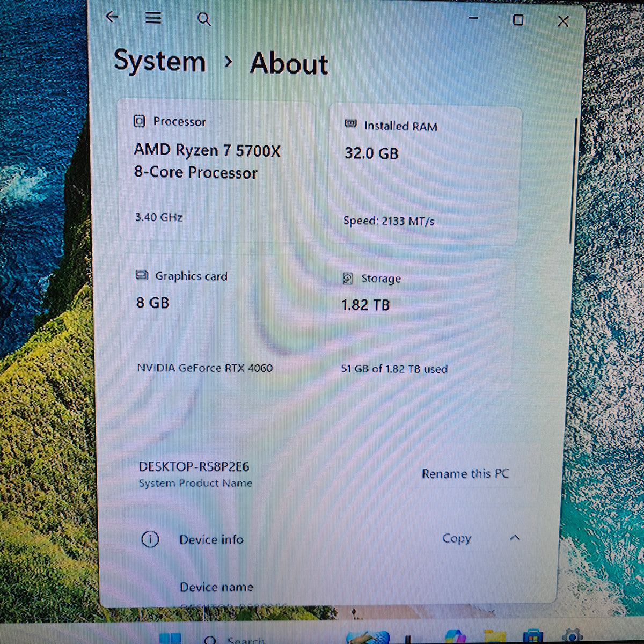This screenshot has width=644, height=644.
Task: Click the Storage drive icon
Action: pyautogui.click(x=348, y=278)
